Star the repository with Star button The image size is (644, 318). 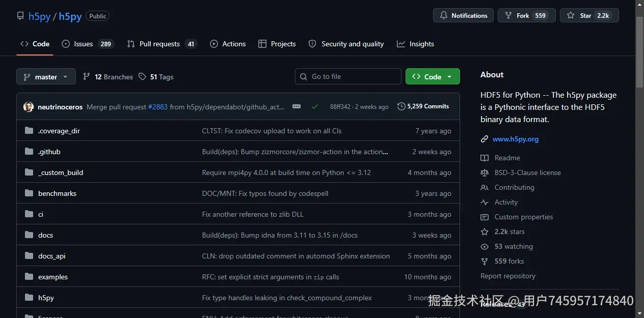(589, 15)
